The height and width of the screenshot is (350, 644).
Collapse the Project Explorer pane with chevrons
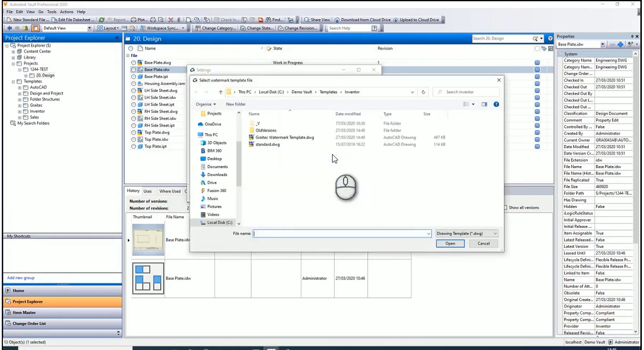(117, 38)
